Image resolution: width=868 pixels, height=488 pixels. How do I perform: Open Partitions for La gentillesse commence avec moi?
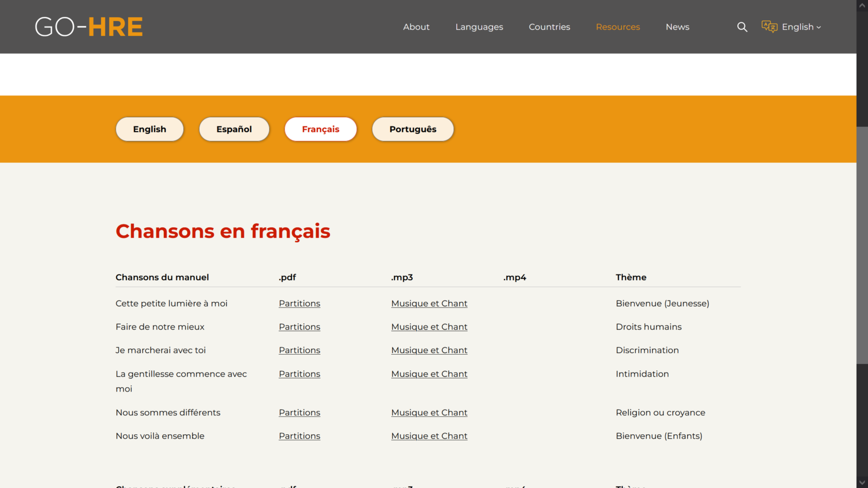coord(299,374)
